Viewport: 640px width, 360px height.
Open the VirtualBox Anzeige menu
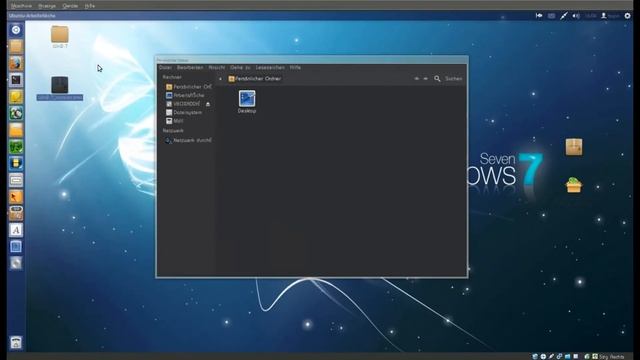pos(47,6)
